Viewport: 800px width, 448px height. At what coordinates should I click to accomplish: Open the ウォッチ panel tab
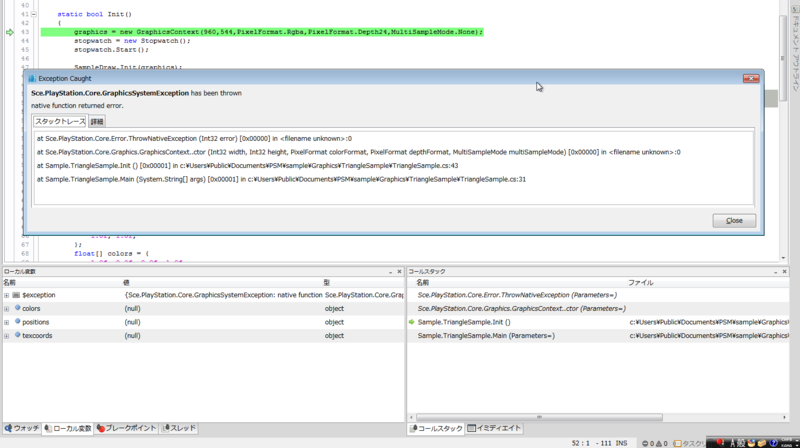click(x=21, y=428)
